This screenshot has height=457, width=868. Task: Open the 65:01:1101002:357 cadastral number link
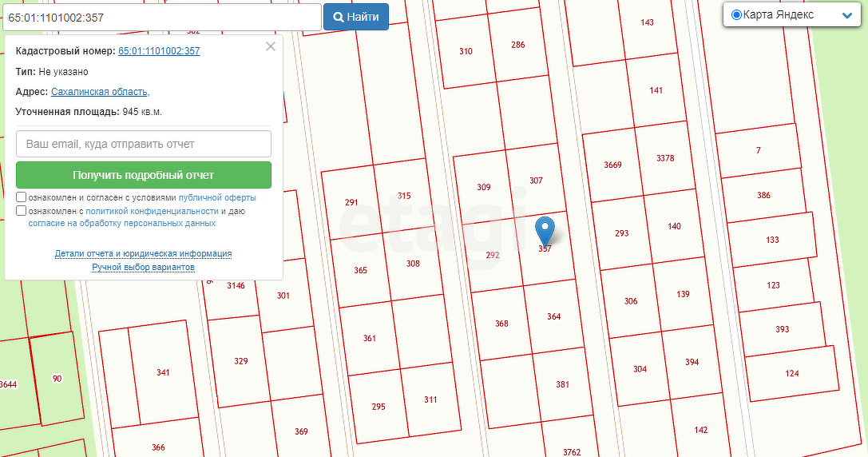point(159,51)
